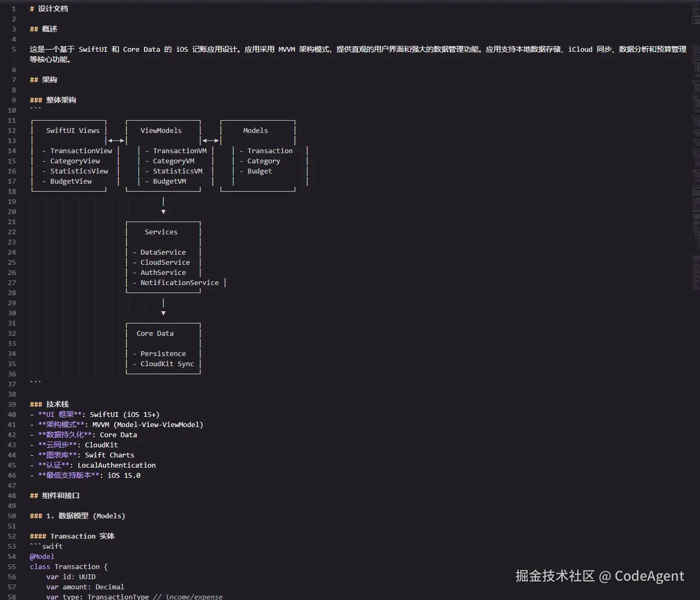This screenshot has width=700, height=600.
Task: Click the '- CategoryView' entry
Action: click(x=71, y=161)
